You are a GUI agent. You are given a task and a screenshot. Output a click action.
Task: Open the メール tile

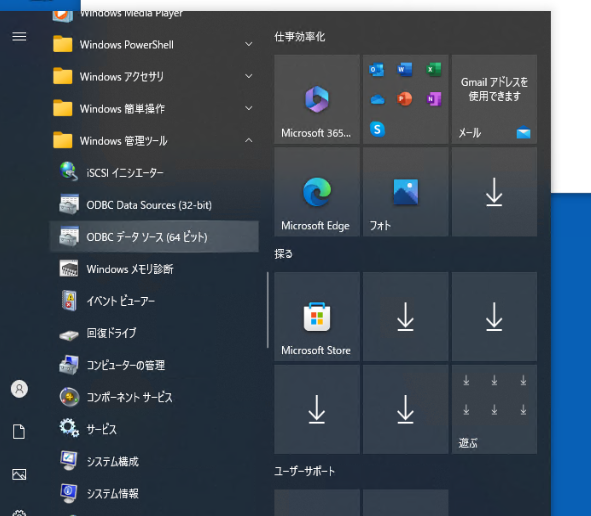(x=494, y=99)
